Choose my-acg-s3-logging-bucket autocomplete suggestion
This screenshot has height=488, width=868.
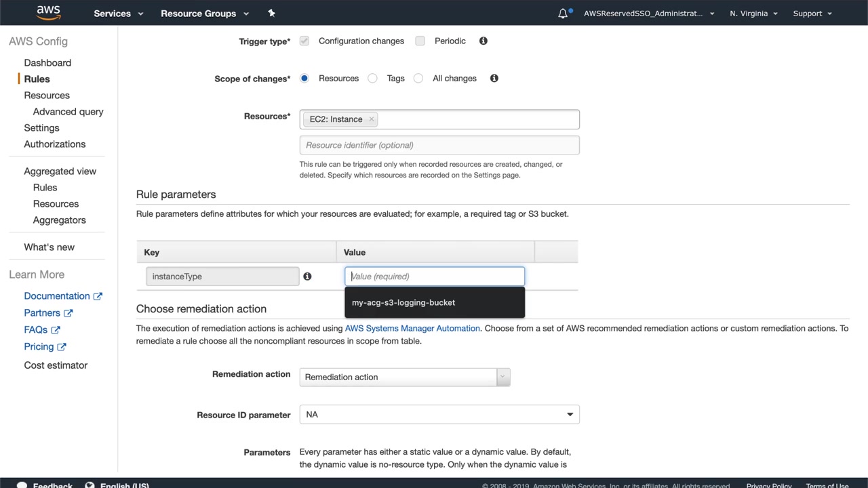point(403,302)
